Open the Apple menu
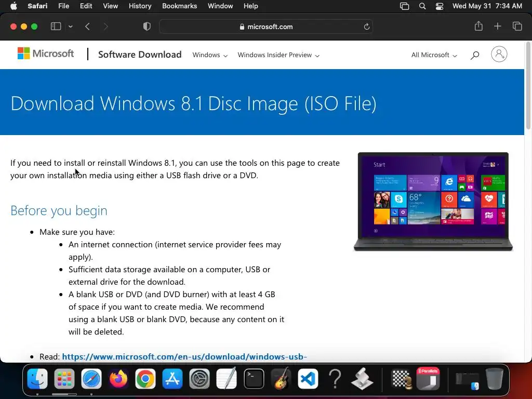Image resolution: width=532 pixels, height=399 pixels. point(14,6)
